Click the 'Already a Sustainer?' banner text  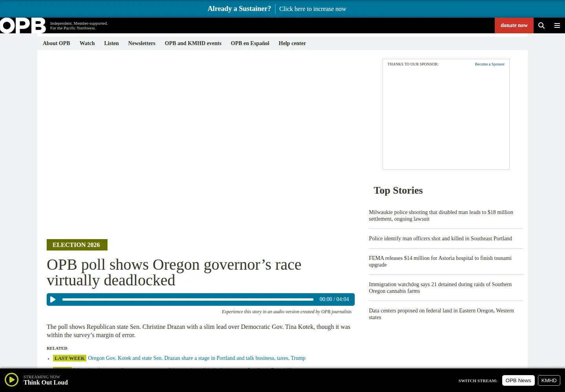click(239, 9)
